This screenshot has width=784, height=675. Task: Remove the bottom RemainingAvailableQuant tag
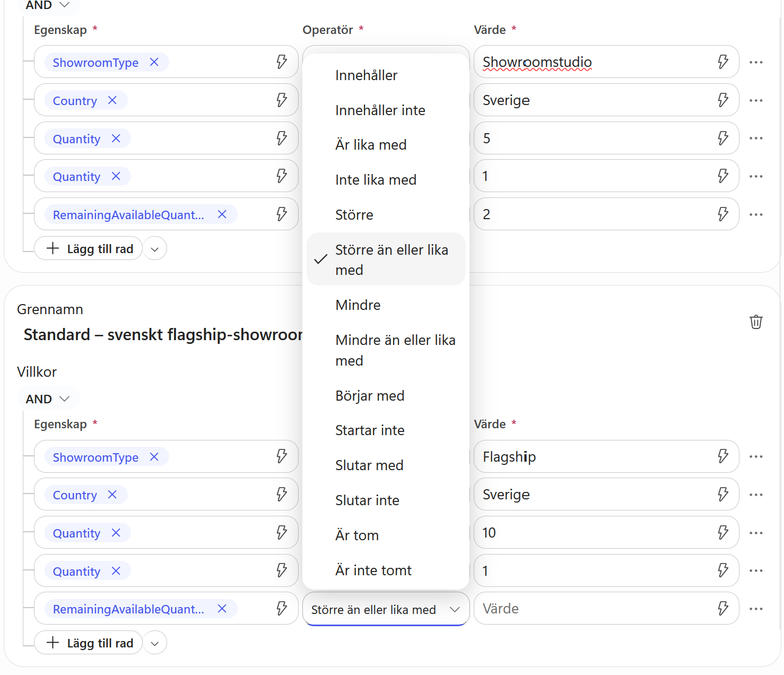[x=222, y=609]
